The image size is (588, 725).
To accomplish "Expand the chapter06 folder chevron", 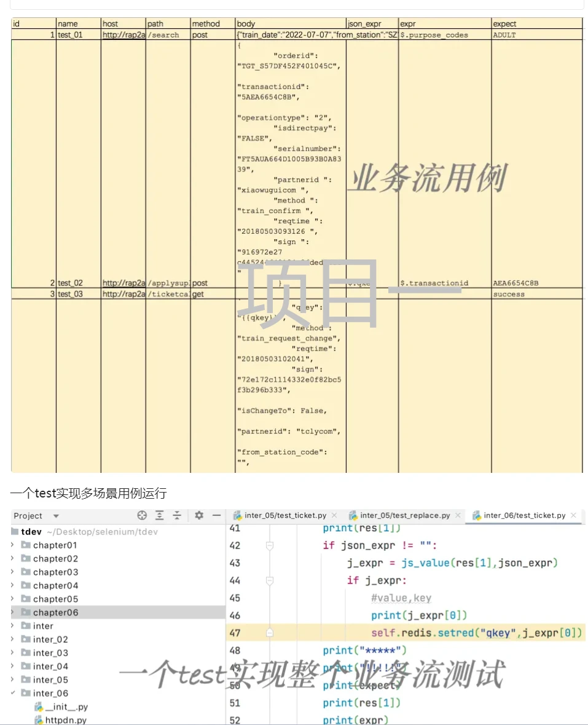I will point(12,612).
